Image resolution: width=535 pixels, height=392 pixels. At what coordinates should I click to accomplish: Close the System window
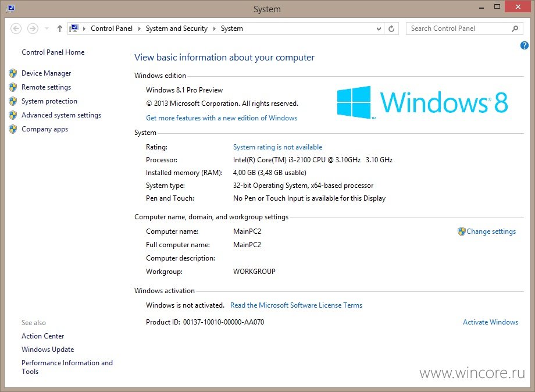518,7
